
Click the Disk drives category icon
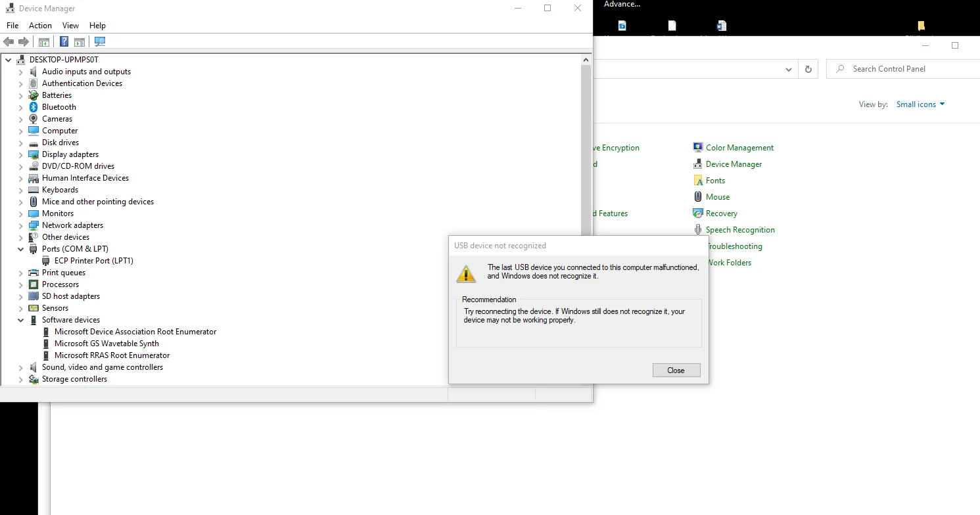(34, 143)
